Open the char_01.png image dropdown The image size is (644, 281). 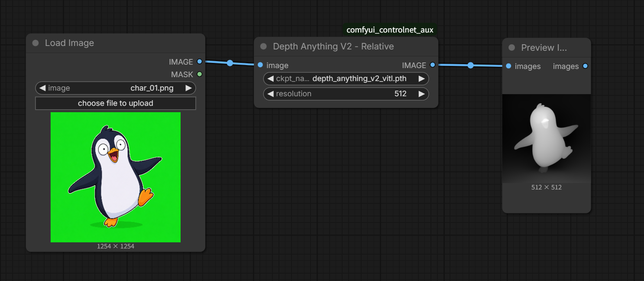tap(116, 88)
